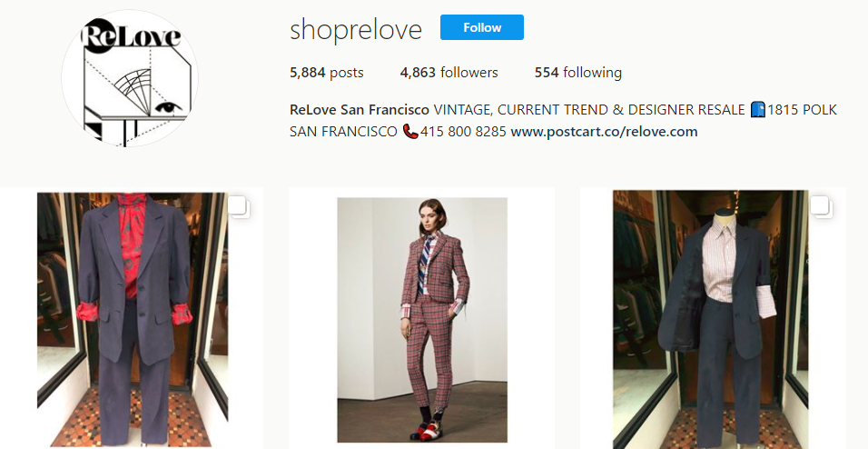Click SAN FRANCISCO on the bio's second line
The width and height of the screenshot is (868, 449).
[343, 132]
